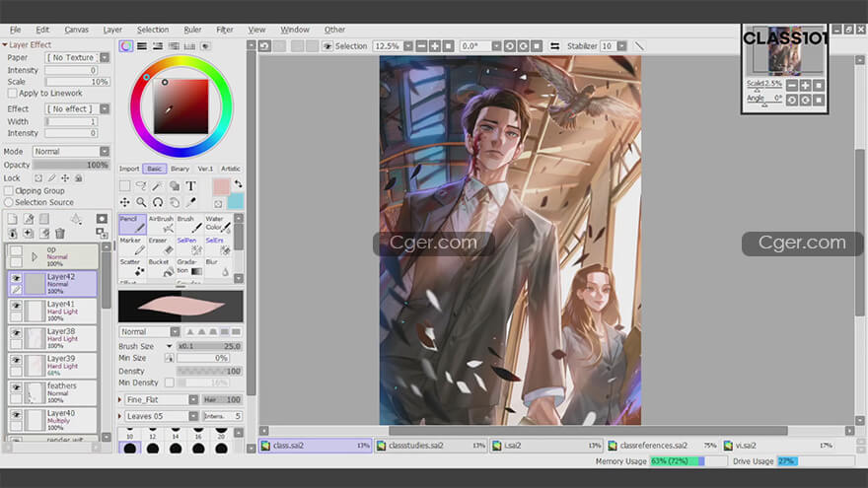868x488 pixels.
Task: Open the Leaves 05 texture dropdown
Action: 193,416
